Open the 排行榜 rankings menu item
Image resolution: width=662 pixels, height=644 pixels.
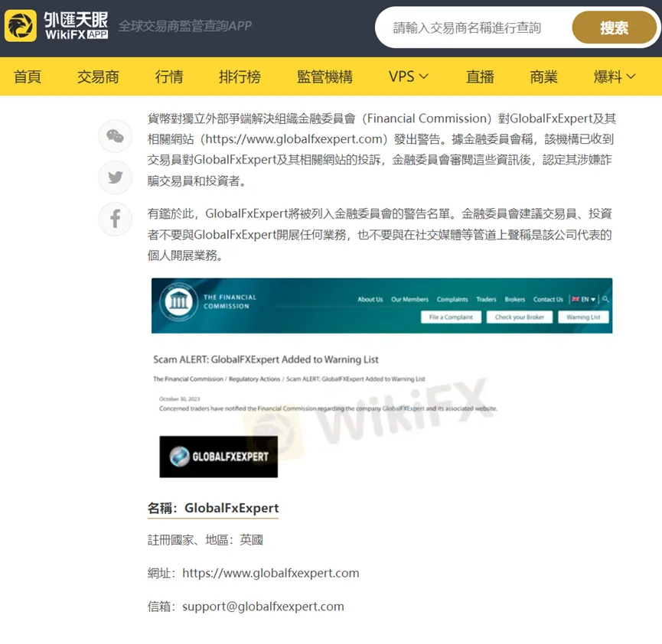click(240, 76)
